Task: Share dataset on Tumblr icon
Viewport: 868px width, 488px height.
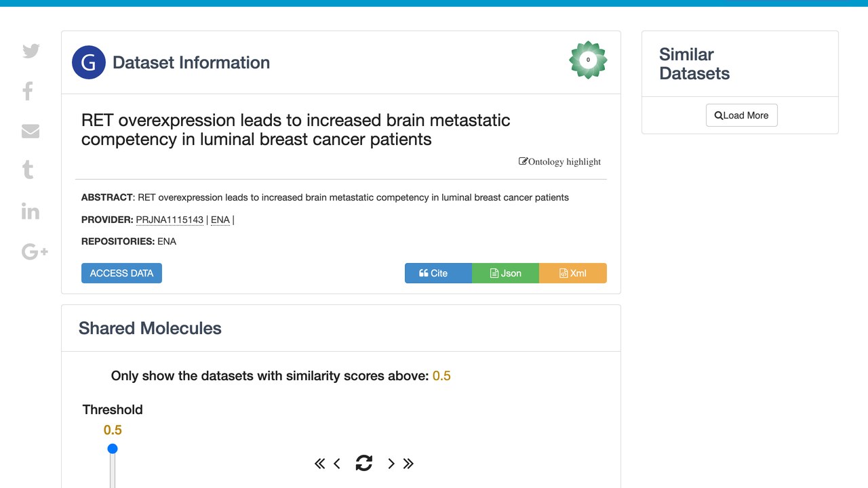Action: pyautogui.click(x=28, y=169)
